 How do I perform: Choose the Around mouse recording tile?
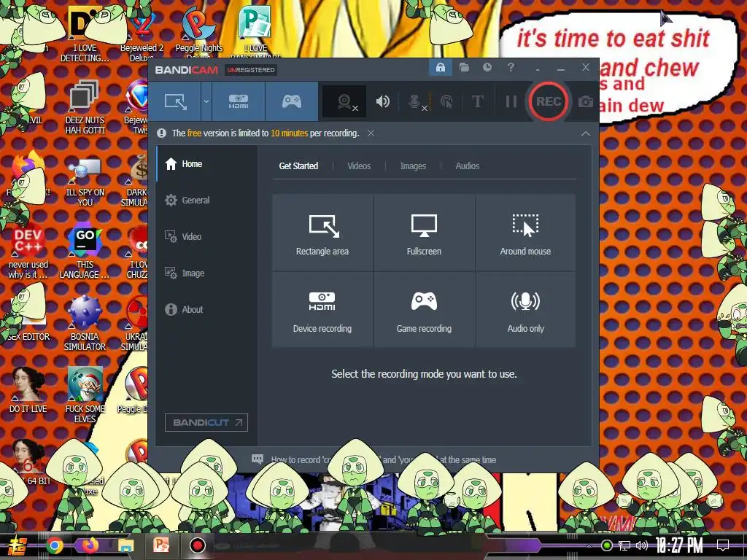[525, 233]
